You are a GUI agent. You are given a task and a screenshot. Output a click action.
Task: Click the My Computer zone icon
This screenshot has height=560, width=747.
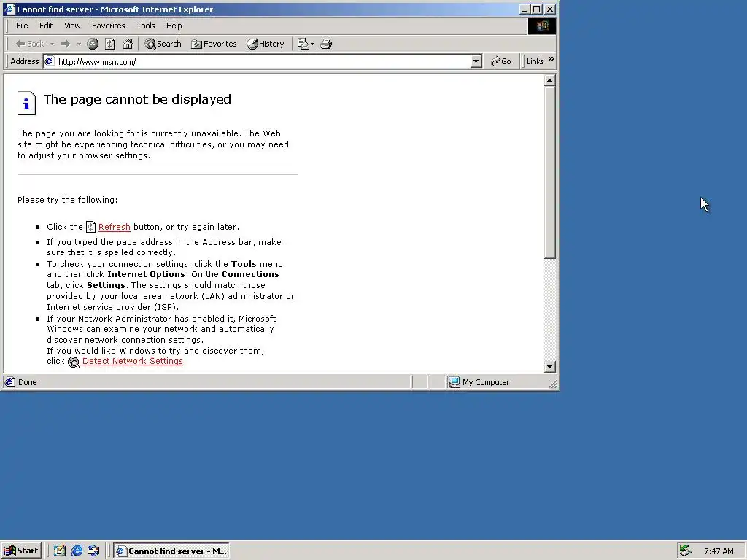pyautogui.click(x=454, y=382)
